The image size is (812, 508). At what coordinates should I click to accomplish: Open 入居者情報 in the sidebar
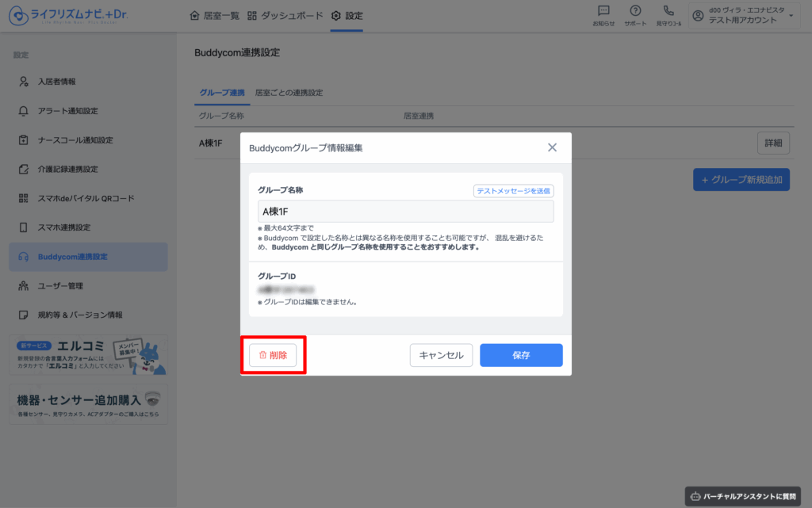click(88, 82)
